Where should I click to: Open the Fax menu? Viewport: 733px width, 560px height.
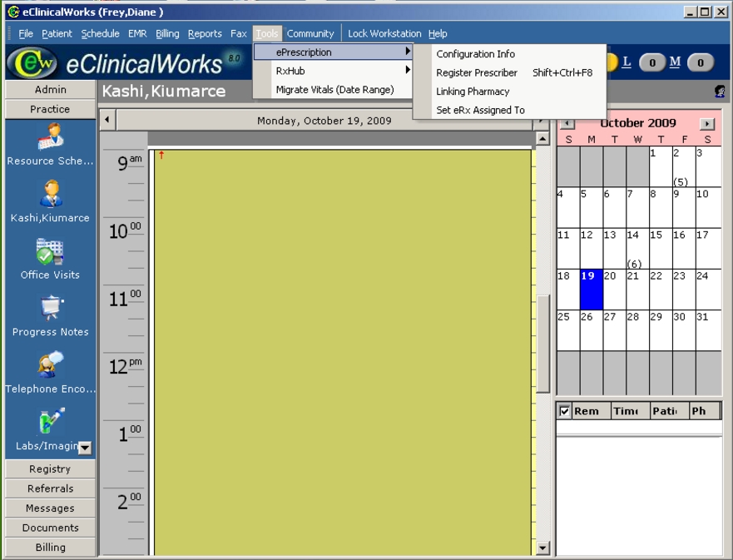click(x=239, y=33)
